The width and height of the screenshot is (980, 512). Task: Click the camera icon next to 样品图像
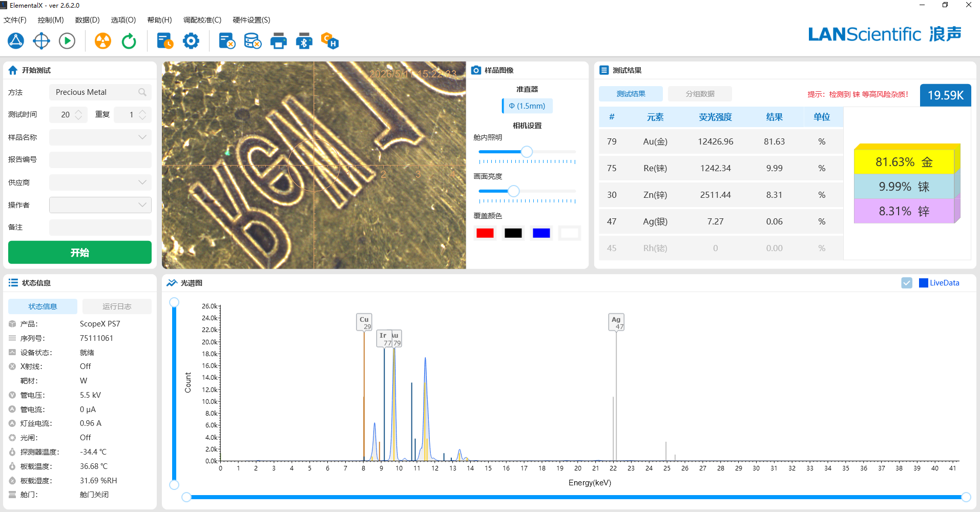(x=476, y=70)
